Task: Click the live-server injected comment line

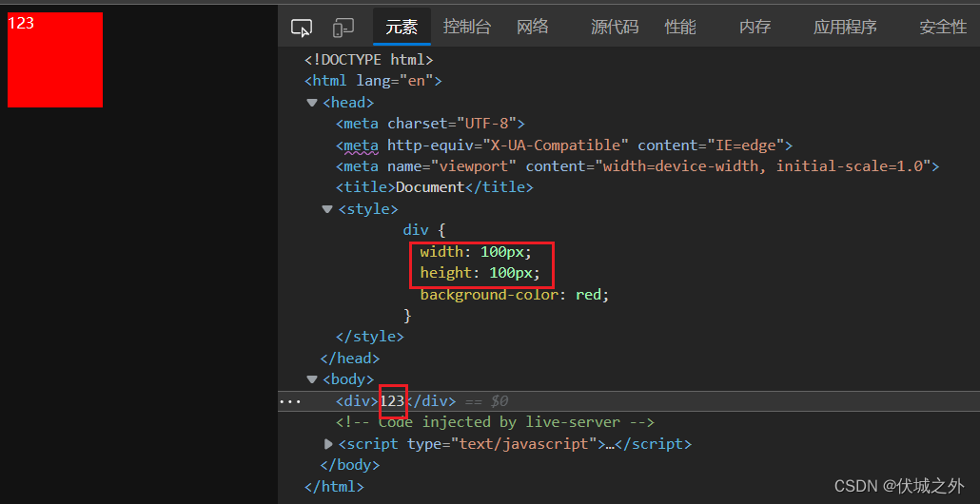Action: pos(495,423)
